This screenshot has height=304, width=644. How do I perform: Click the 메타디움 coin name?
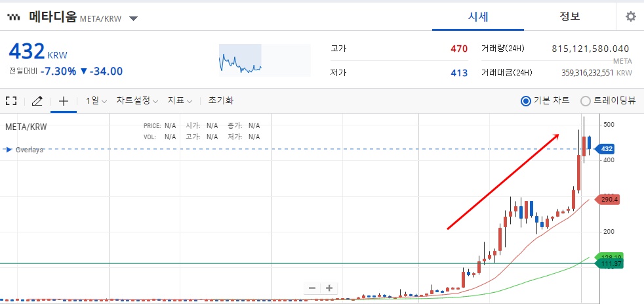click(52, 17)
